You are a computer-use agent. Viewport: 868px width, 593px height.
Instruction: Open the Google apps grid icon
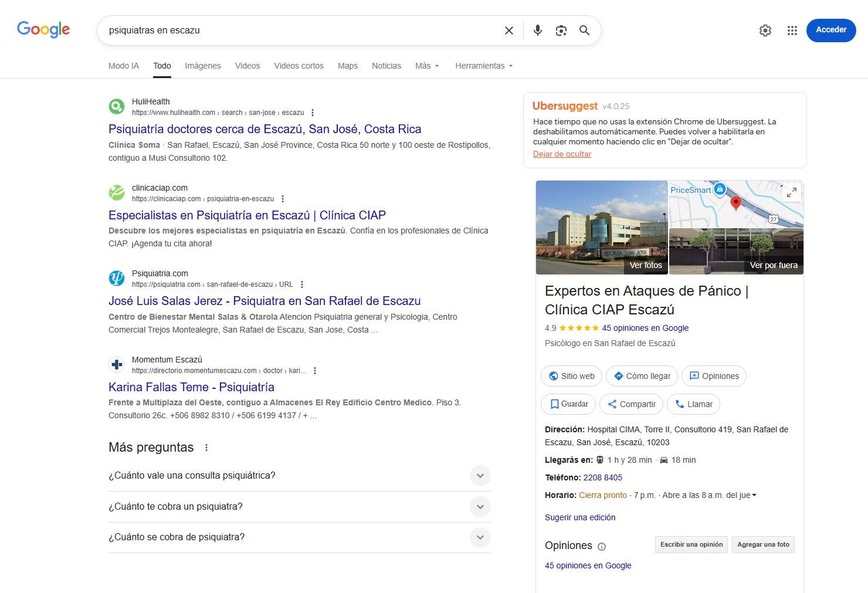(x=792, y=31)
